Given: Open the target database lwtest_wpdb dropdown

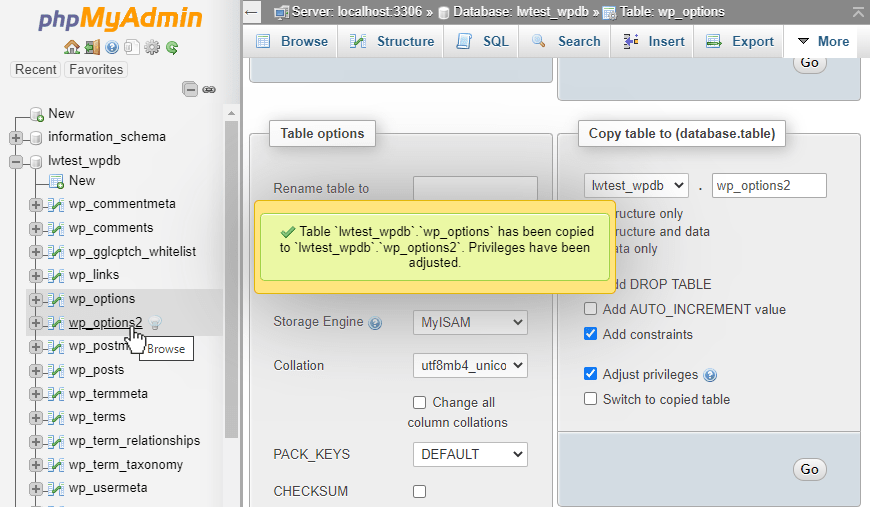Looking at the screenshot, I should point(636,185).
